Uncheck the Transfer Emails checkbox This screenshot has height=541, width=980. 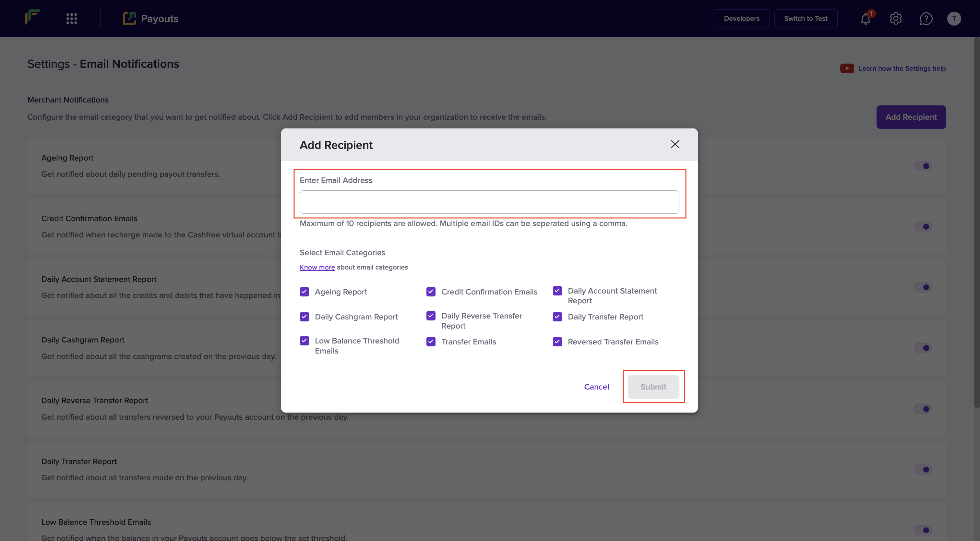[x=431, y=342]
